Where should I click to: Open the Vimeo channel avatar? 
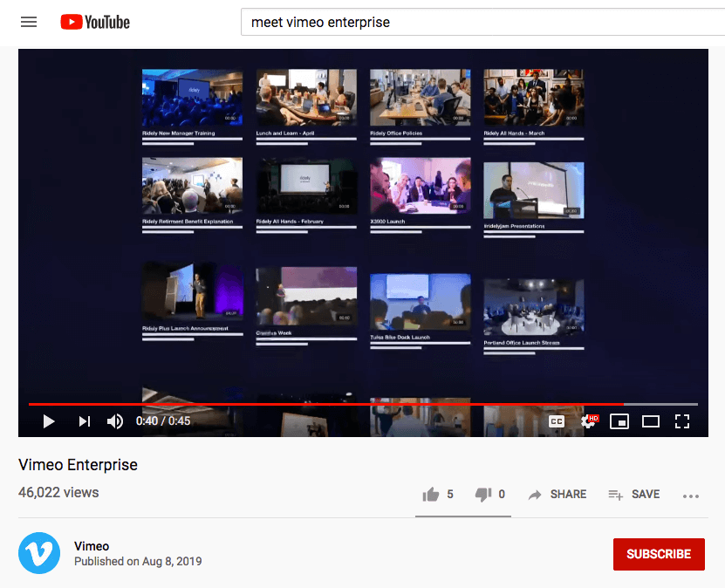pyautogui.click(x=39, y=553)
